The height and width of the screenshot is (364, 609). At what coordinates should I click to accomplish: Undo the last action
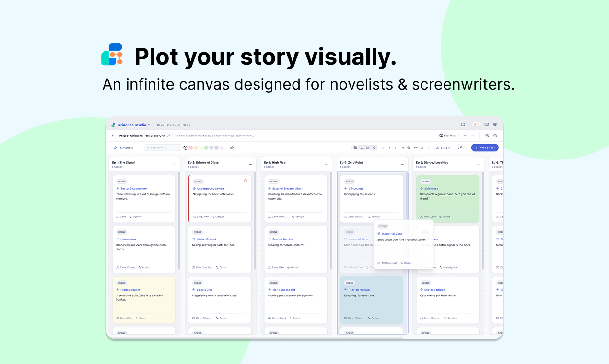click(465, 136)
